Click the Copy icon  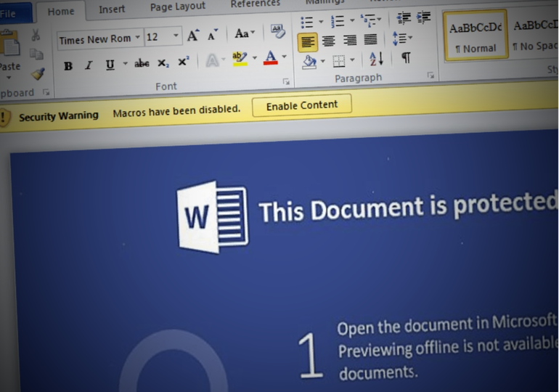pyautogui.click(x=36, y=54)
